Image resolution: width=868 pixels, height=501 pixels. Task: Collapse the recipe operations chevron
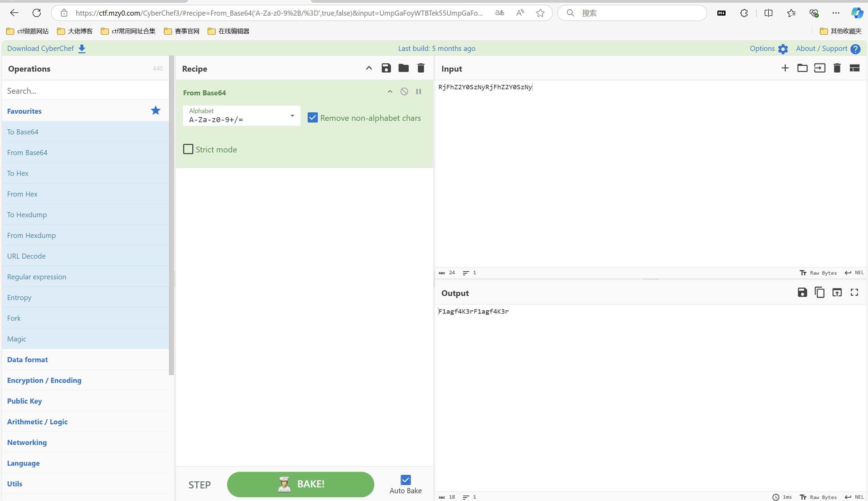click(369, 68)
